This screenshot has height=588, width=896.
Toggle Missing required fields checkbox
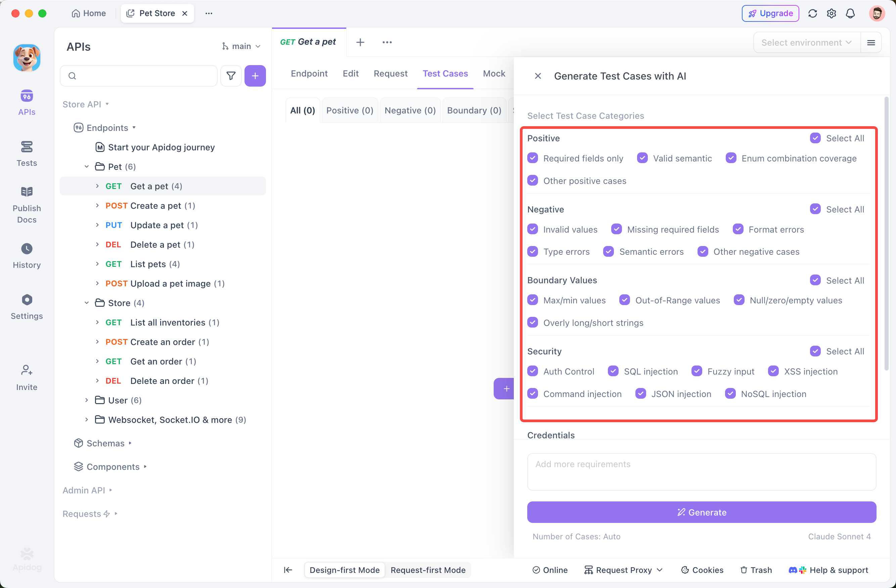pos(616,229)
